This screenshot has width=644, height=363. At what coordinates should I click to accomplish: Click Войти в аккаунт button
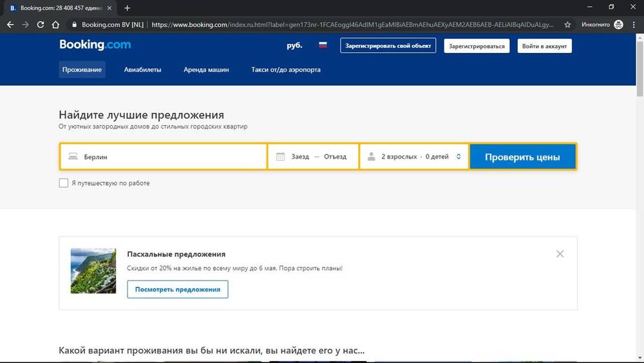pyautogui.click(x=545, y=46)
